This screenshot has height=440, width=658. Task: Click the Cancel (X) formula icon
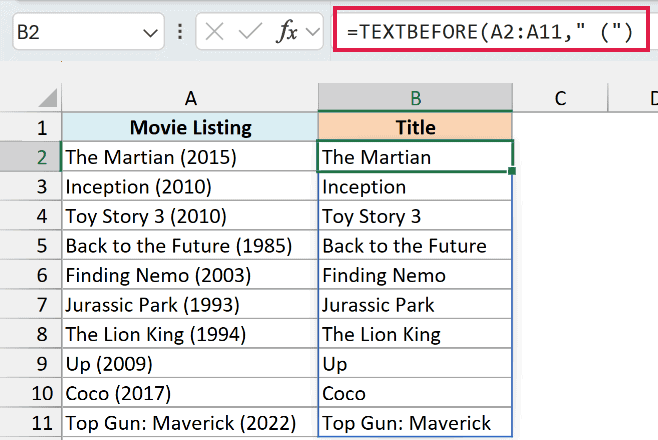click(214, 32)
